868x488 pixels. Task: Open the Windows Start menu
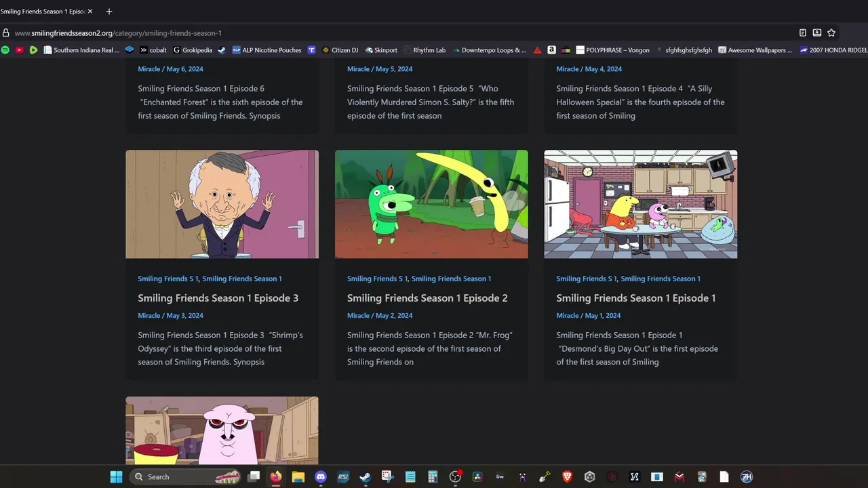[116, 476]
